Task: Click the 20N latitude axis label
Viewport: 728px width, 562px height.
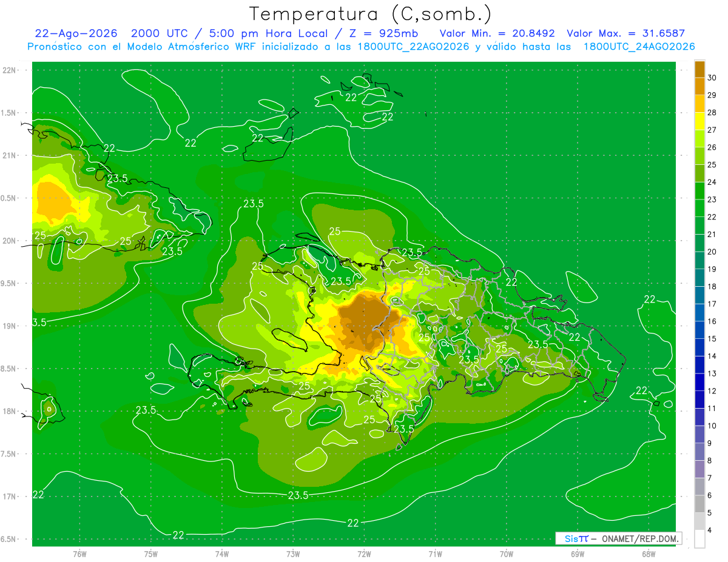Action: [x=10, y=241]
